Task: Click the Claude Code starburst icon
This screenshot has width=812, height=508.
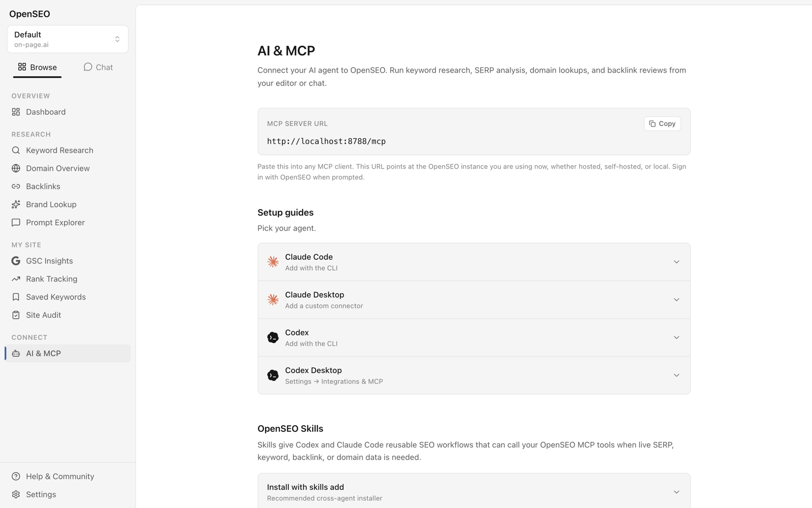Action: click(273, 262)
